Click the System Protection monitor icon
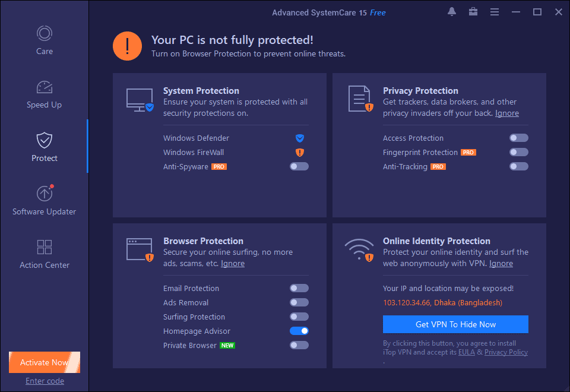 pos(140,100)
